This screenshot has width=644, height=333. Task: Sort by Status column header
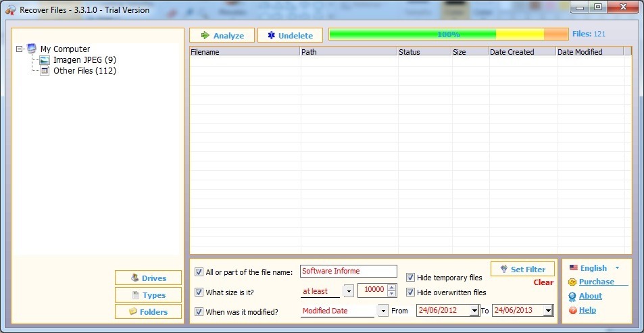(424, 52)
